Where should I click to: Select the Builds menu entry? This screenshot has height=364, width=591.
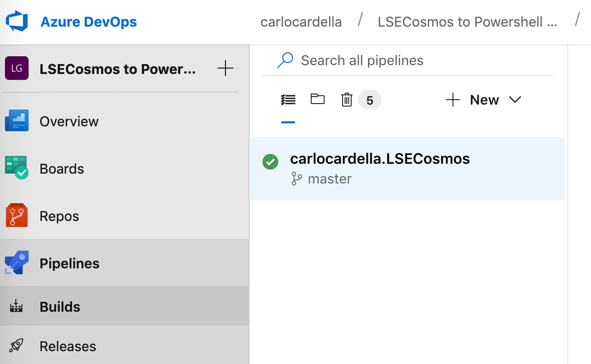click(x=60, y=306)
